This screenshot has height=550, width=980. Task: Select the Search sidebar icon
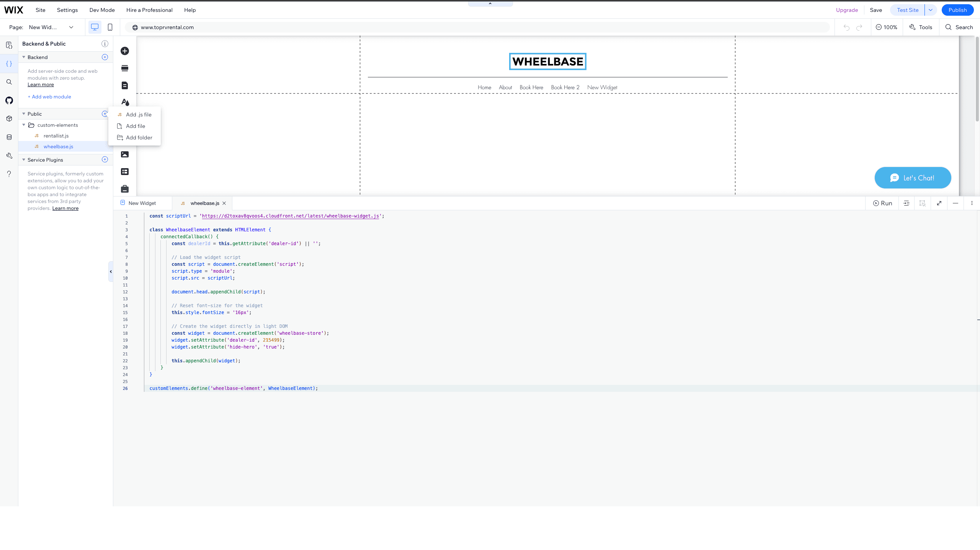point(9,82)
